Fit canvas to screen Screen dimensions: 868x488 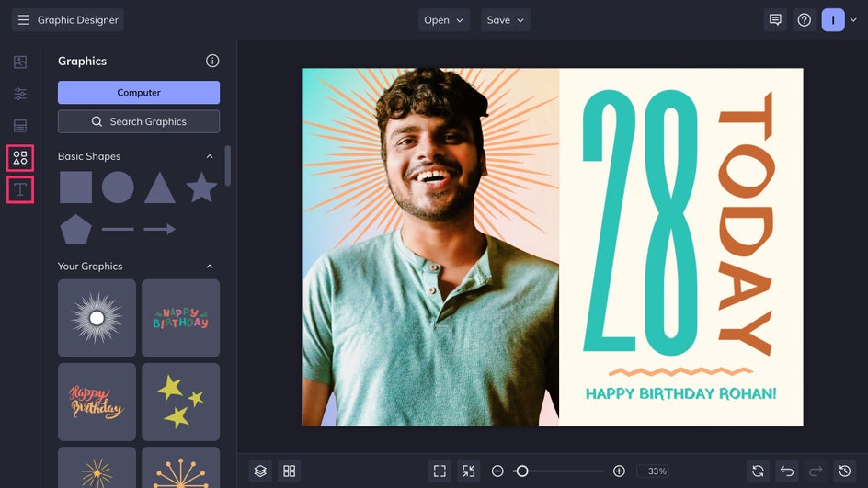click(440, 471)
